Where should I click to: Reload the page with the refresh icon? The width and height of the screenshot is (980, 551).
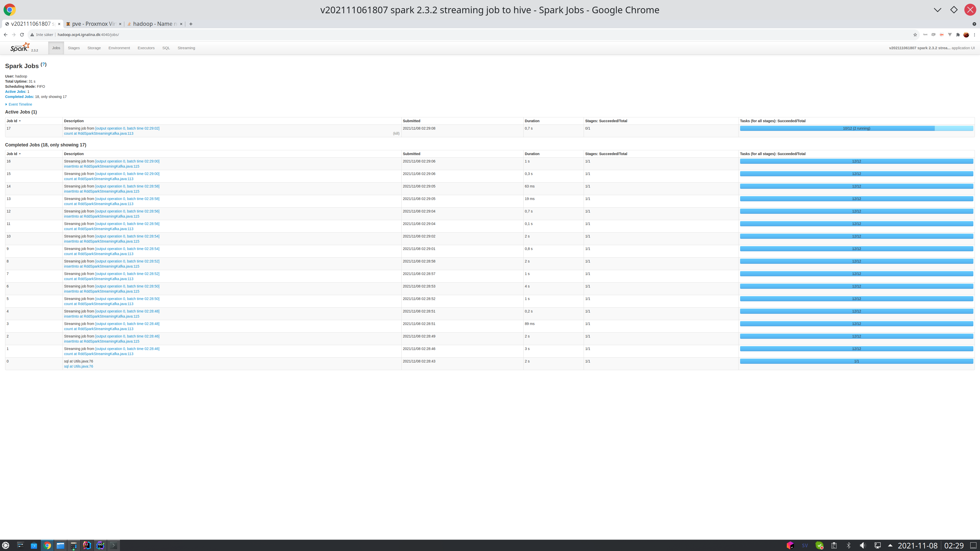(22, 35)
